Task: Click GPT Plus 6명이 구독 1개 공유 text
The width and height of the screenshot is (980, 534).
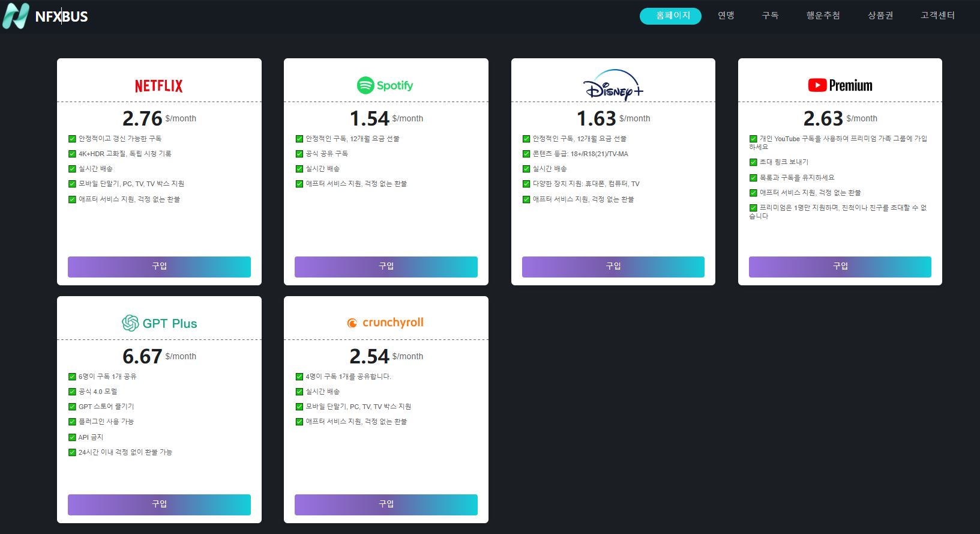Action: [107, 377]
